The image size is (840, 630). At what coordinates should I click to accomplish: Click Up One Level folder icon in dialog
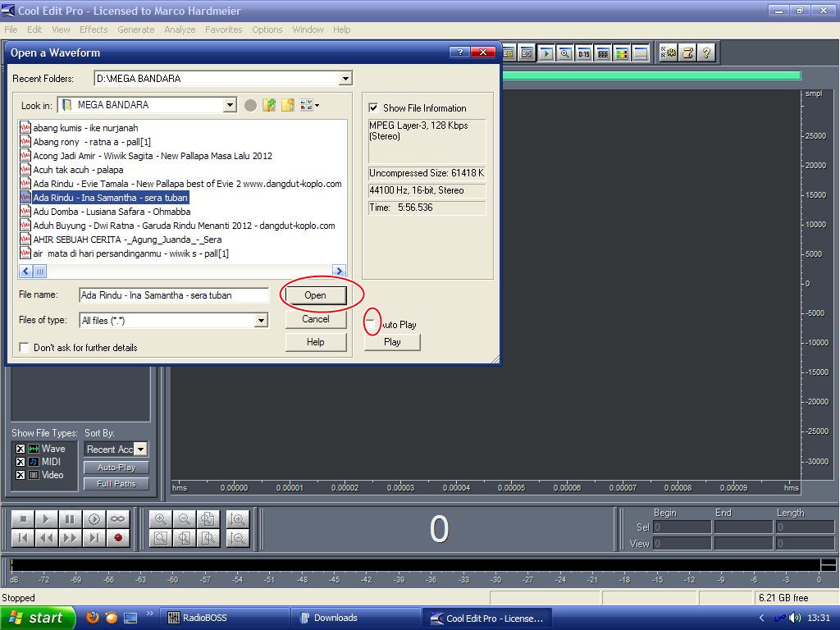point(269,105)
